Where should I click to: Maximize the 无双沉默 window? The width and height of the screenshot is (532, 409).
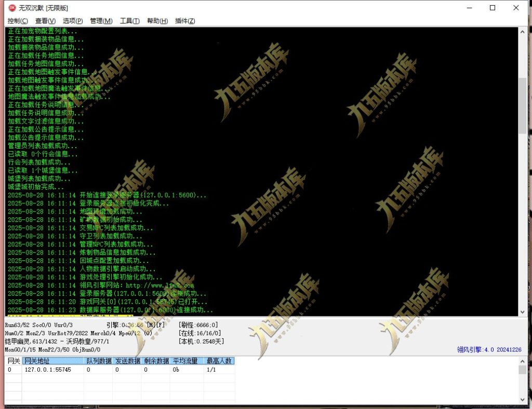tap(492, 8)
